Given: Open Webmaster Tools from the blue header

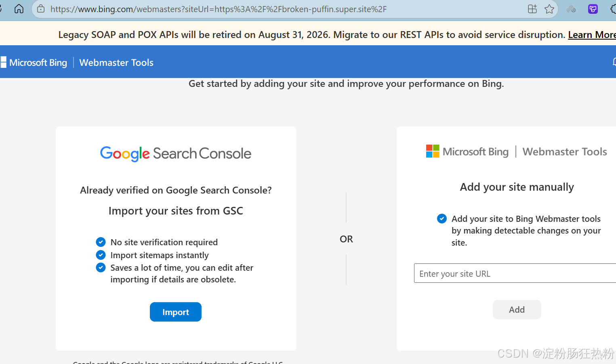Looking at the screenshot, I should click(116, 63).
